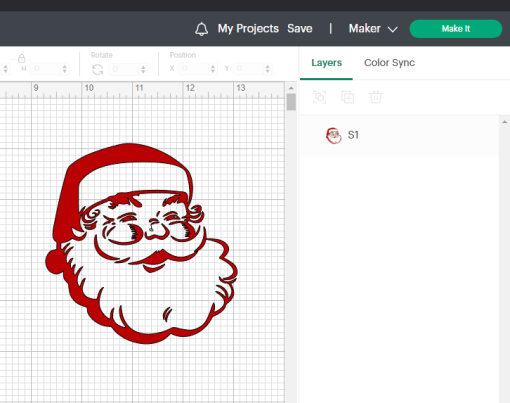Click the green Make It button
Screen dimensions: 510x403
point(456,29)
